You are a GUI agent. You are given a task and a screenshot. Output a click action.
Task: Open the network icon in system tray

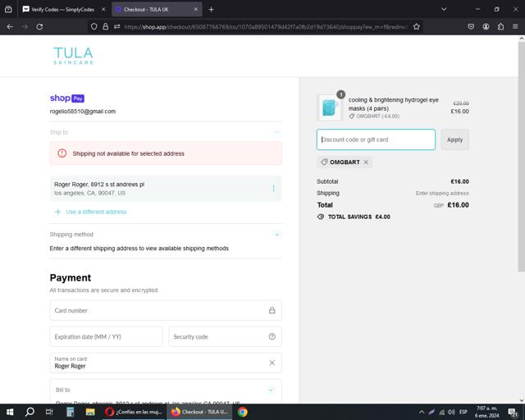442,412
